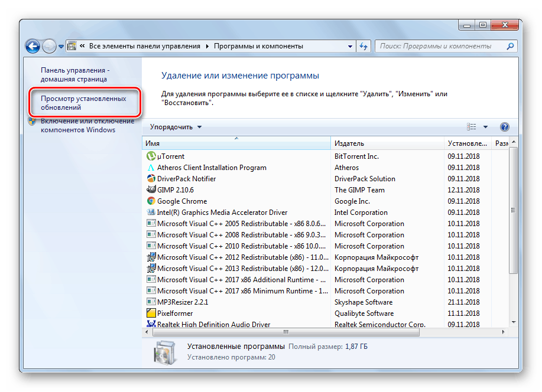Click the Atheros Client Installation Program icon

click(151, 168)
